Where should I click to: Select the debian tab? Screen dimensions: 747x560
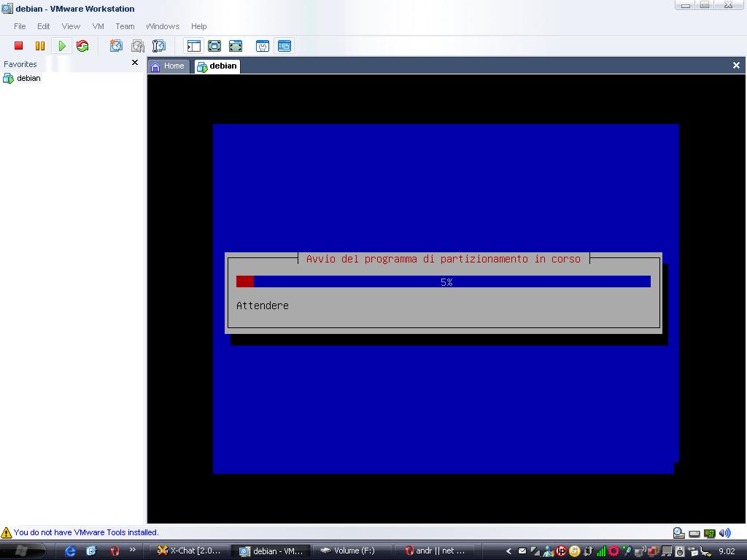click(x=217, y=66)
